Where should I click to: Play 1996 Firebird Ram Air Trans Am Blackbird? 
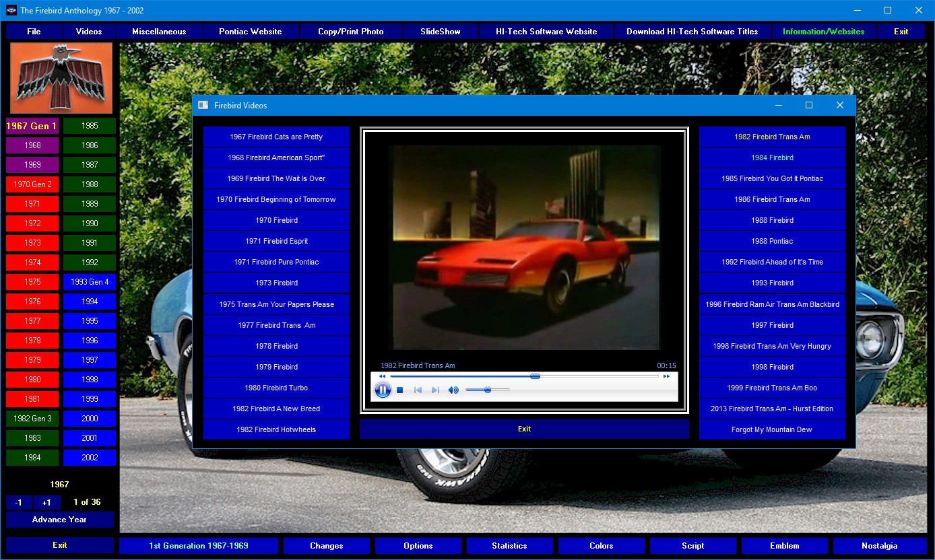(x=772, y=304)
